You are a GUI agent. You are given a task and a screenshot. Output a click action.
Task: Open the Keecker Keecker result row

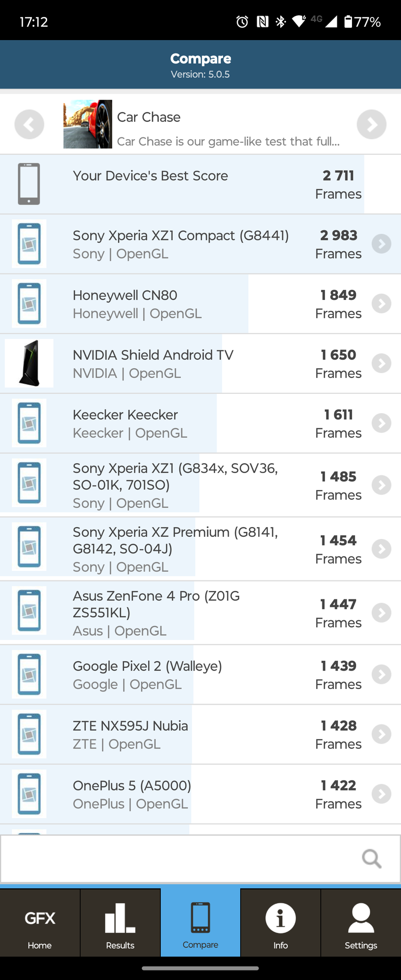pyautogui.click(x=189, y=424)
